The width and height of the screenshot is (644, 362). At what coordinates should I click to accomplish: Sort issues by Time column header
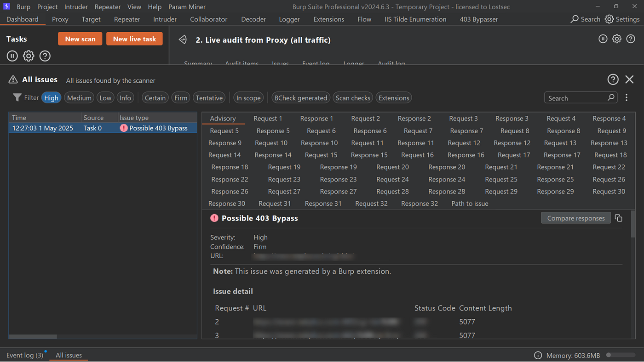(x=45, y=118)
